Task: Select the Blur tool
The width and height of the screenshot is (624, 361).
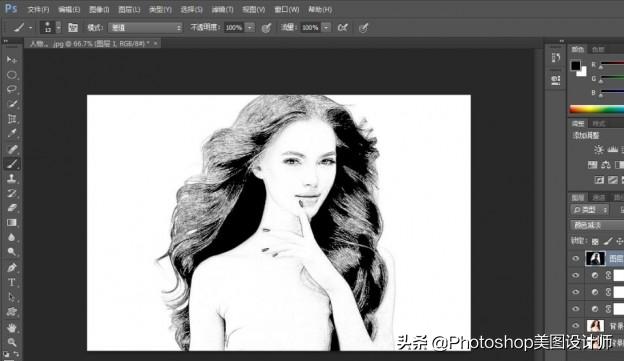Action: (12, 237)
